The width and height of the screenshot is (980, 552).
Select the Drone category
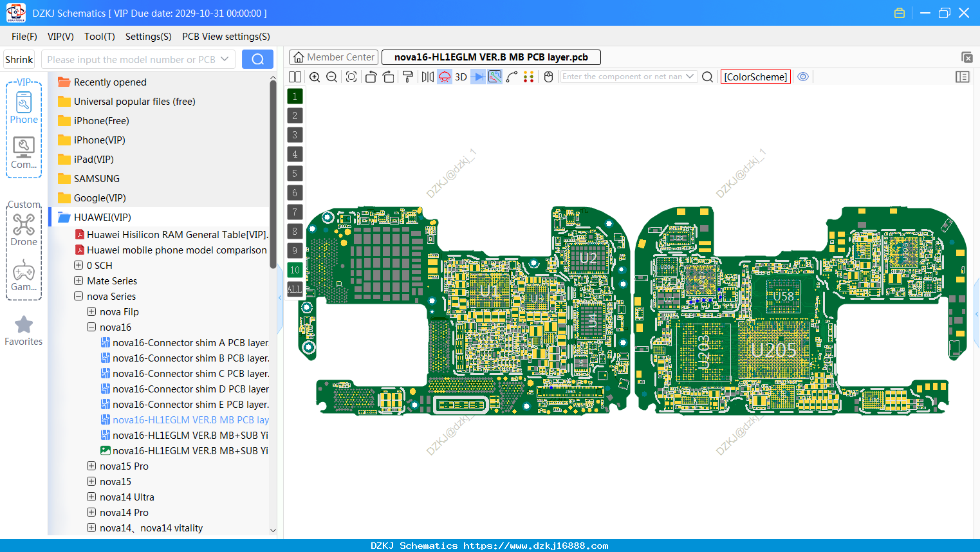coord(24,230)
